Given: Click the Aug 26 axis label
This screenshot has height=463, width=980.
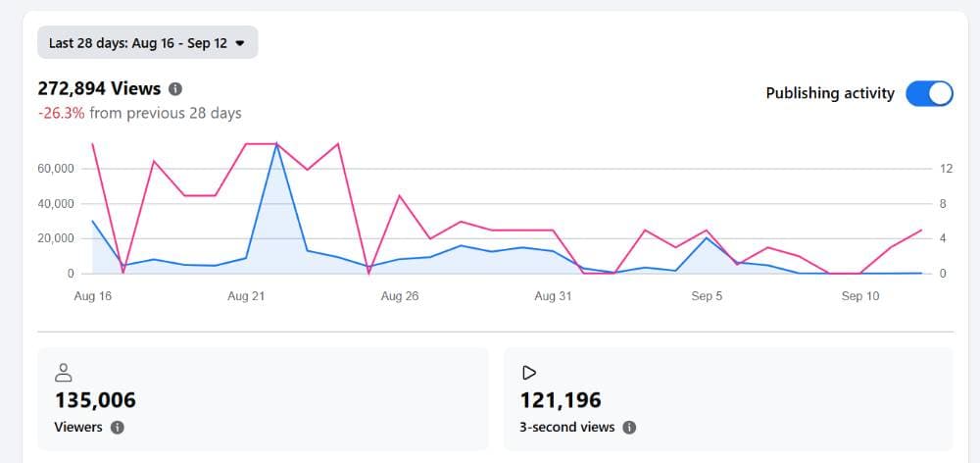Looking at the screenshot, I should click(x=400, y=296).
